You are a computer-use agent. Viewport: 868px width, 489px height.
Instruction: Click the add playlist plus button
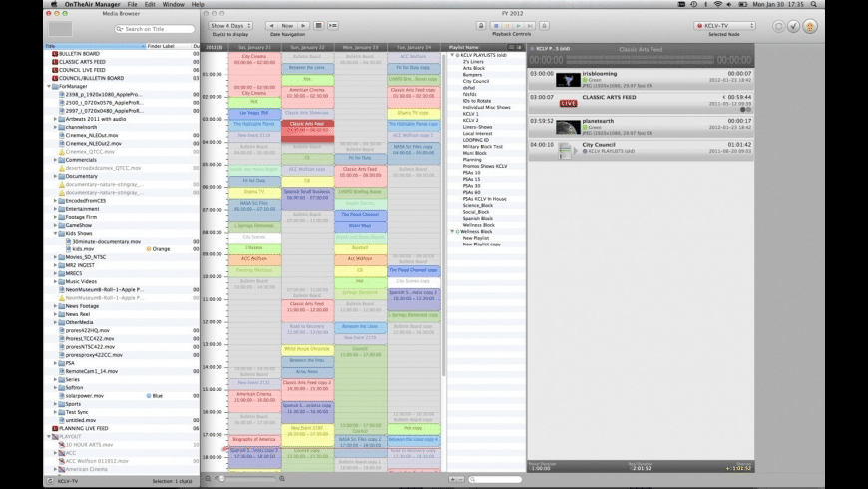point(452,480)
